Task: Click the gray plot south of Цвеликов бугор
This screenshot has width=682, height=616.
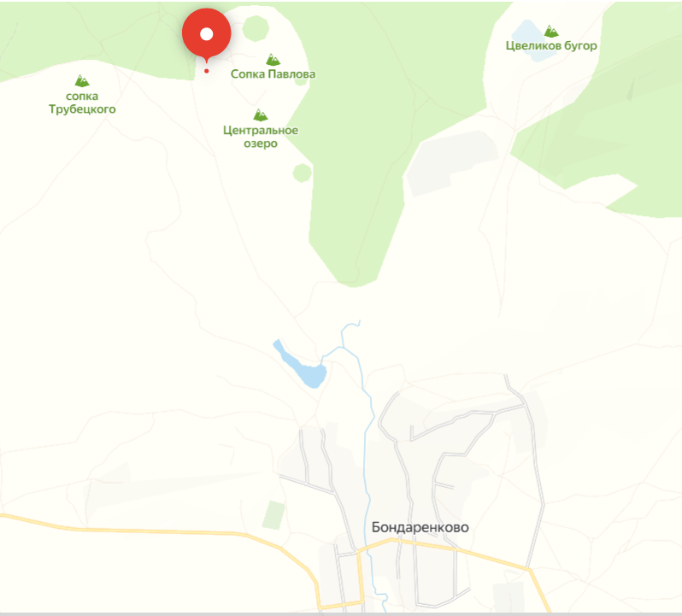Action: (x=452, y=163)
